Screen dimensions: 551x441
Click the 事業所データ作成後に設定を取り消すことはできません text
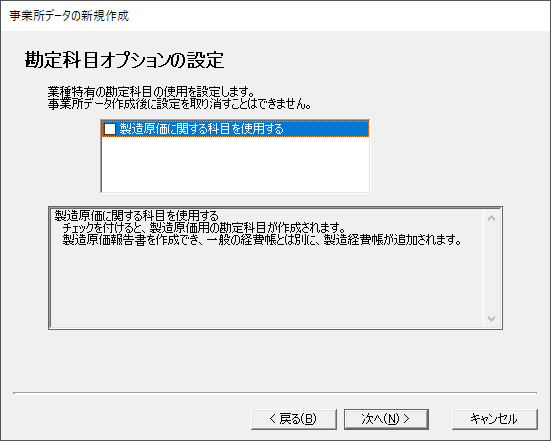click(x=179, y=104)
